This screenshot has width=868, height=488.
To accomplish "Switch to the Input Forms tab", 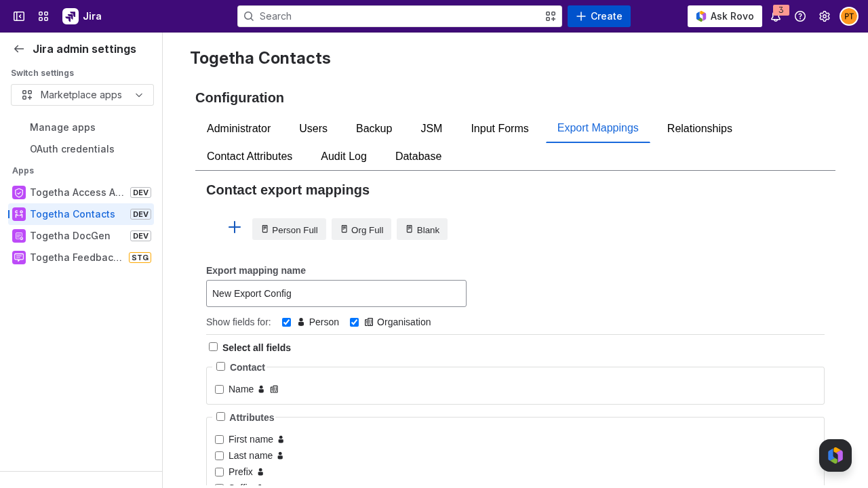I will pos(500,129).
